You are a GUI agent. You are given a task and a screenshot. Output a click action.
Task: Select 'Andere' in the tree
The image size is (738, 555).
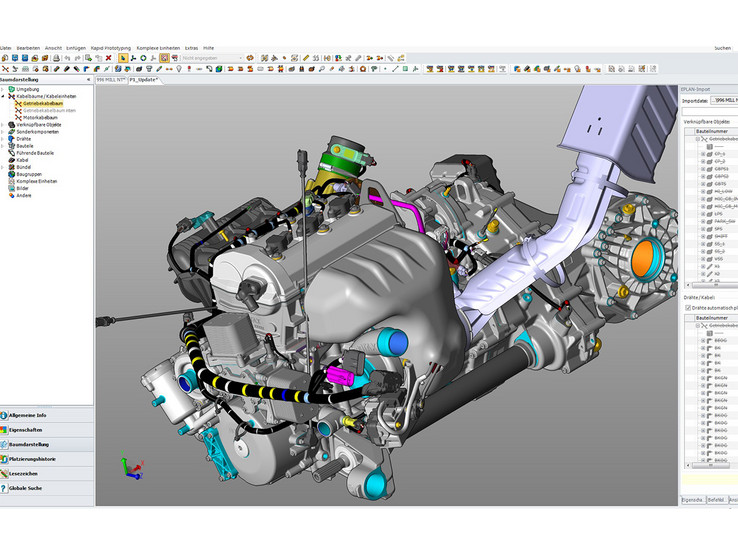pos(24,195)
